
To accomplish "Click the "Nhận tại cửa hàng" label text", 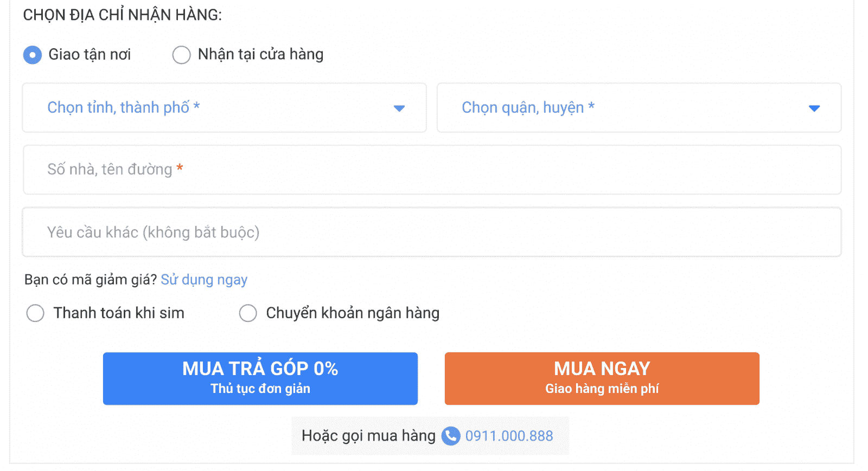I will point(260,55).
